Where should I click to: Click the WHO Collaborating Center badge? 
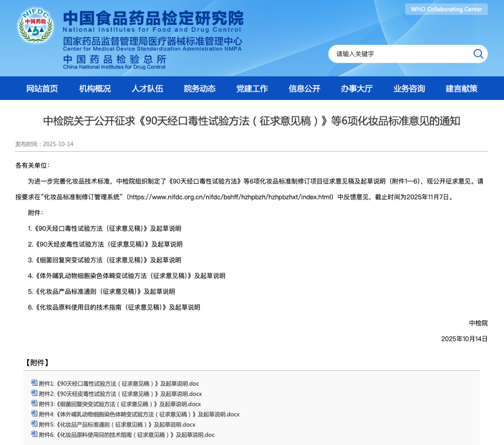tap(446, 9)
